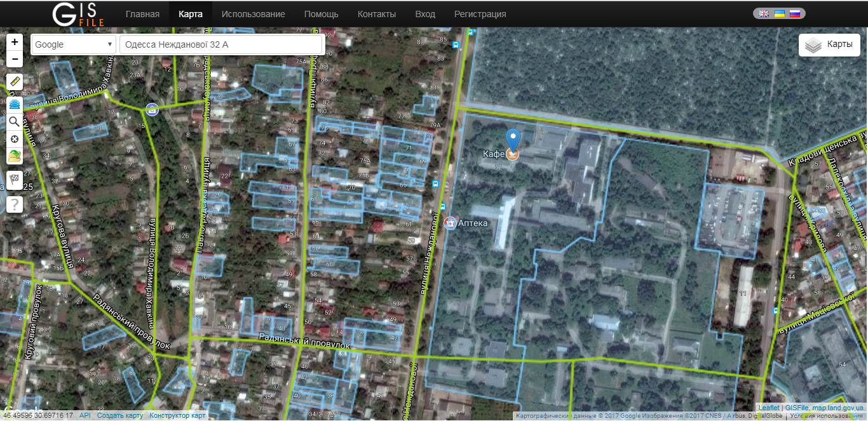
Task: Click the Создать карту link
Action: (x=120, y=416)
